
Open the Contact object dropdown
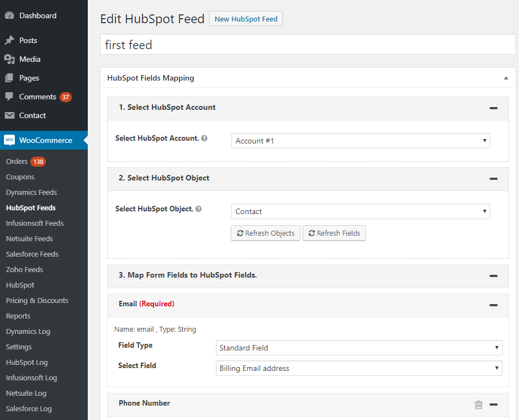(361, 211)
